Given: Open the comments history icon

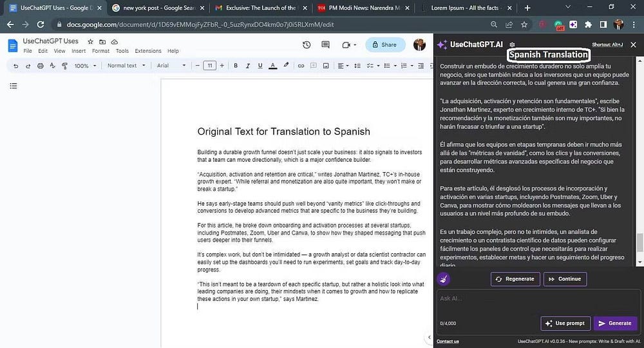Looking at the screenshot, I should (x=327, y=45).
